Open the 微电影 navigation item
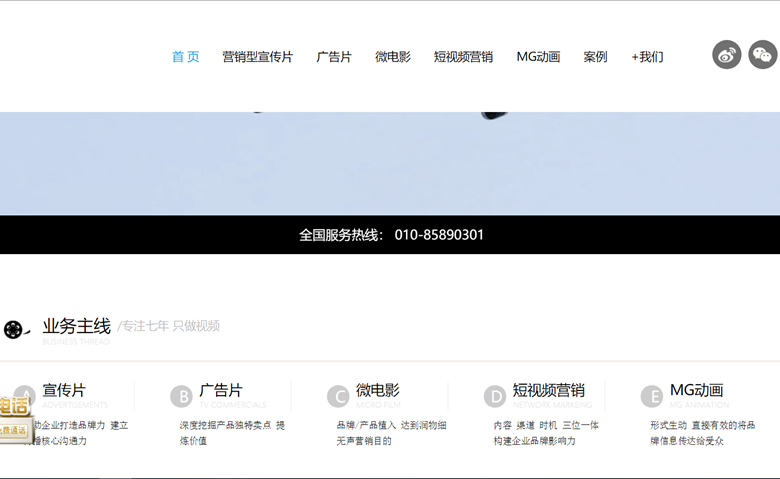 pyautogui.click(x=393, y=57)
